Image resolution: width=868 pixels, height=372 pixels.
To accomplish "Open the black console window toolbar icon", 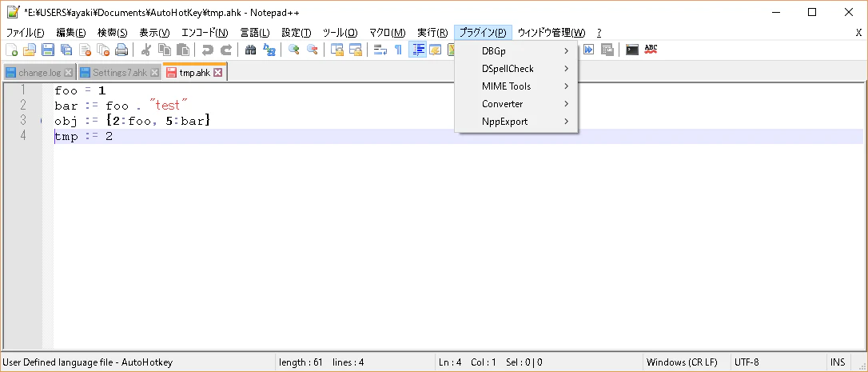I will click(631, 50).
